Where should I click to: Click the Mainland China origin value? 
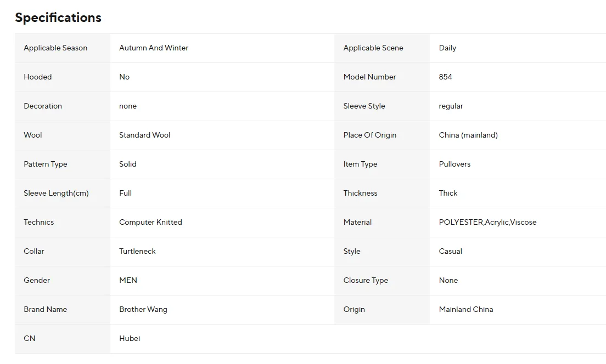pyautogui.click(x=466, y=310)
